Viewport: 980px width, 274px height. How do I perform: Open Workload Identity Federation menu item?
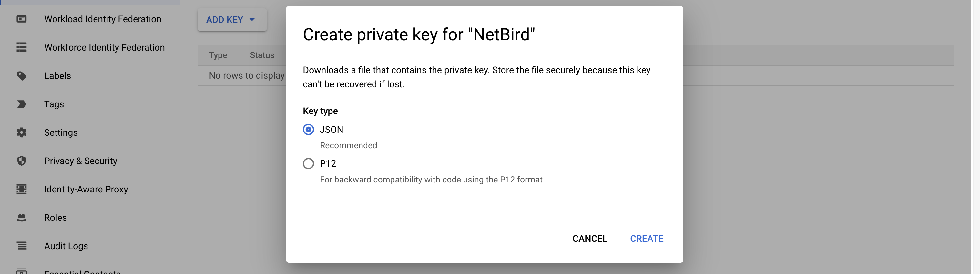click(102, 19)
